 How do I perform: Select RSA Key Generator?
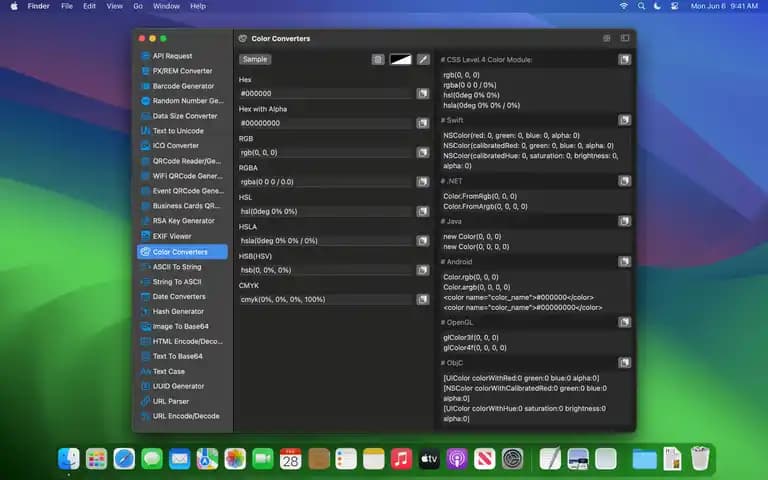(182, 221)
